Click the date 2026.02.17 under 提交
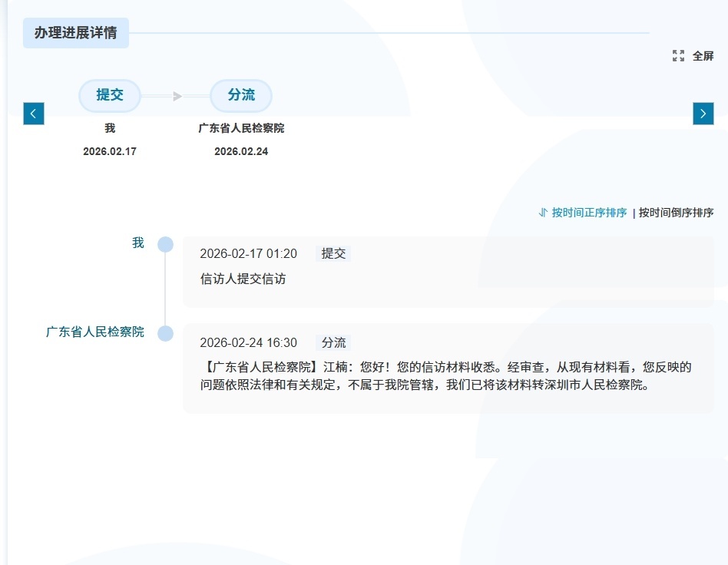Screen dimensions: 728x565 pyautogui.click(x=110, y=151)
